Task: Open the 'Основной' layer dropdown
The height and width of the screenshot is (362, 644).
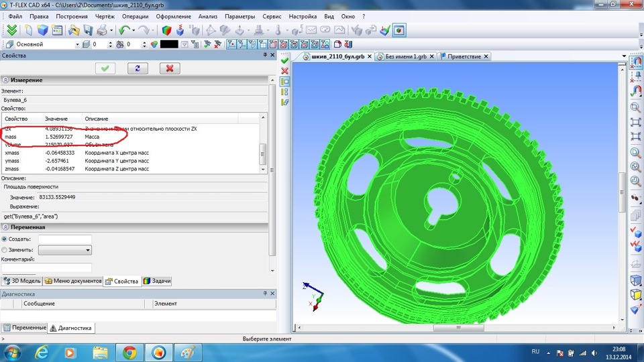Action: point(76,44)
